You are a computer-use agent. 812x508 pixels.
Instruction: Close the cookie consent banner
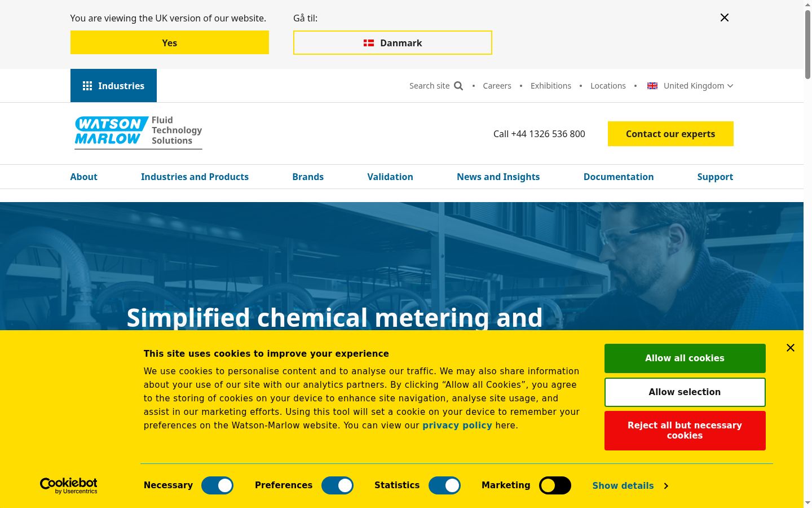click(x=791, y=348)
